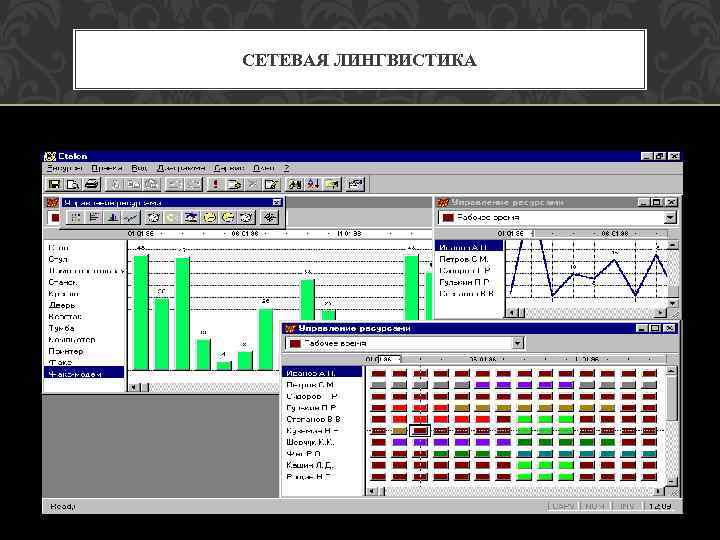Select dotted grid view in floating toolbar

pyautogui.click(x=75, y=217)
